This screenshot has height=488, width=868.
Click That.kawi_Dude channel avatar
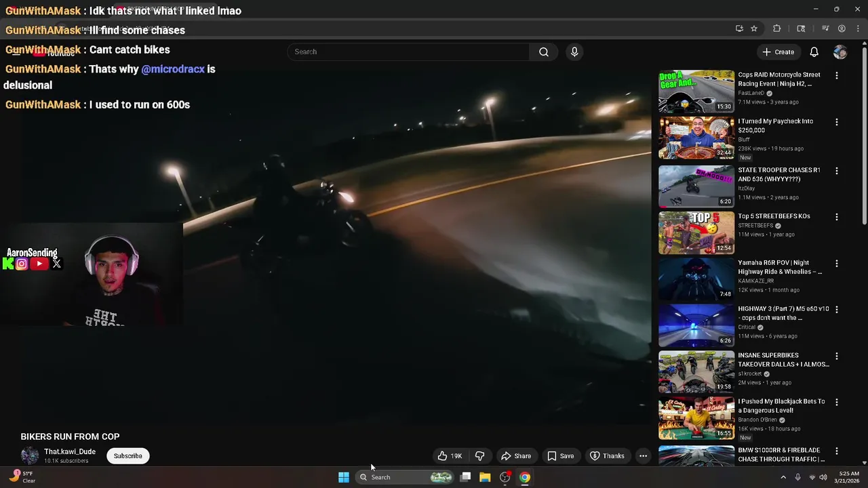click(x=30, y=455)
